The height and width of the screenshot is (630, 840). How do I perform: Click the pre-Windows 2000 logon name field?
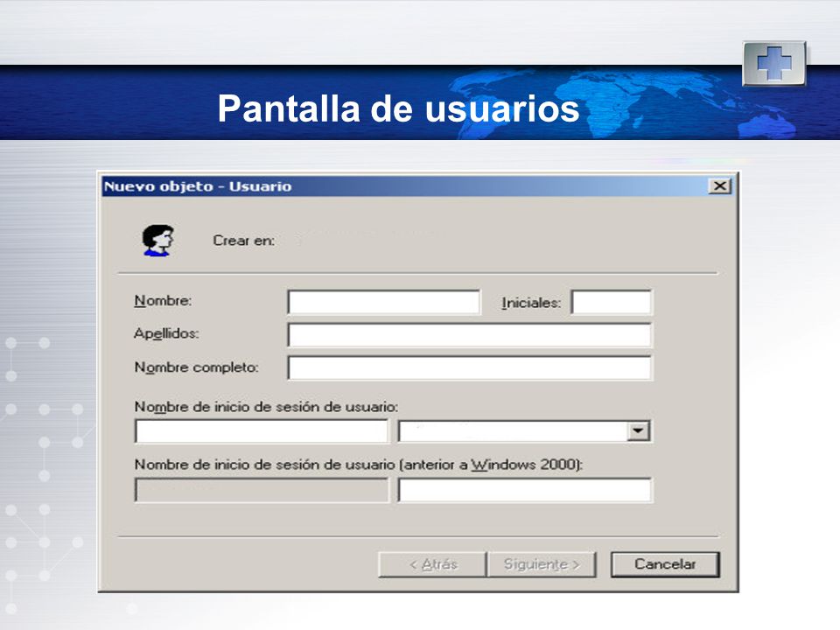[525, 490]
